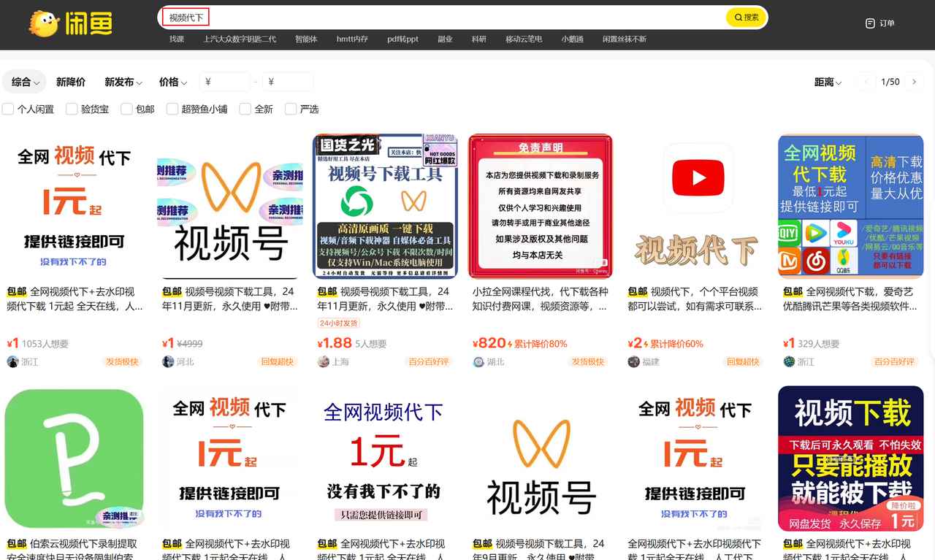The height and width of the screenshot is (560, 935).
Task: Click the yellow 搜索 magnifier button
Action: (746, 18)
